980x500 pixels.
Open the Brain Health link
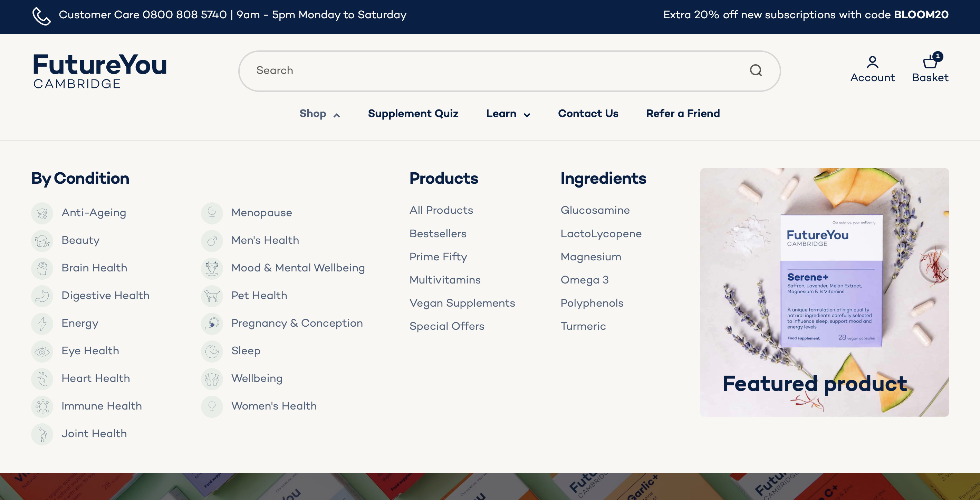[x=94, y=268]
